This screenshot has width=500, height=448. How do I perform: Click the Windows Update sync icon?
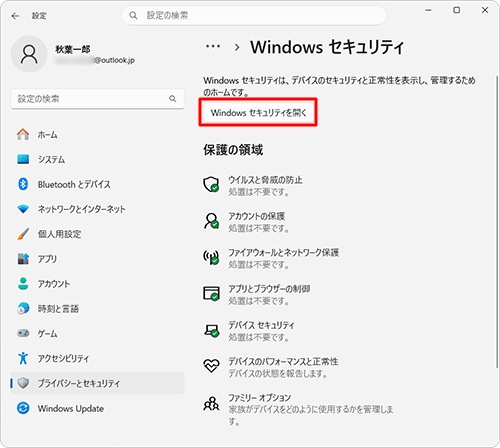click(x=23, y=408)
